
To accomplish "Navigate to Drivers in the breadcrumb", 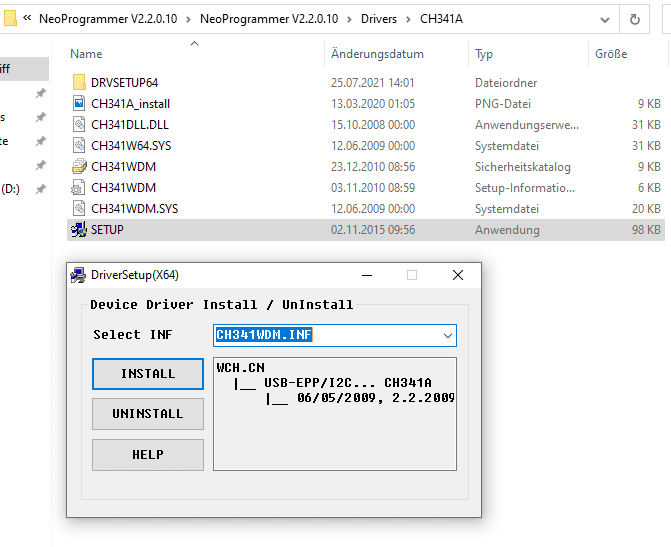I will (x=379, y=19).
